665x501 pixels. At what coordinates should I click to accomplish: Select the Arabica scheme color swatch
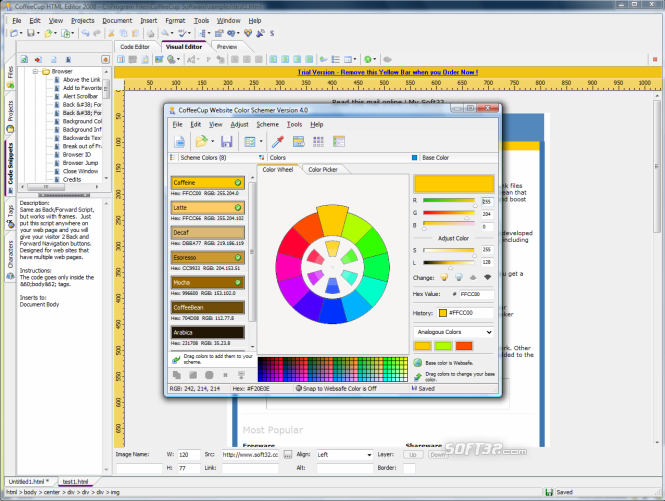pos(208,332)
